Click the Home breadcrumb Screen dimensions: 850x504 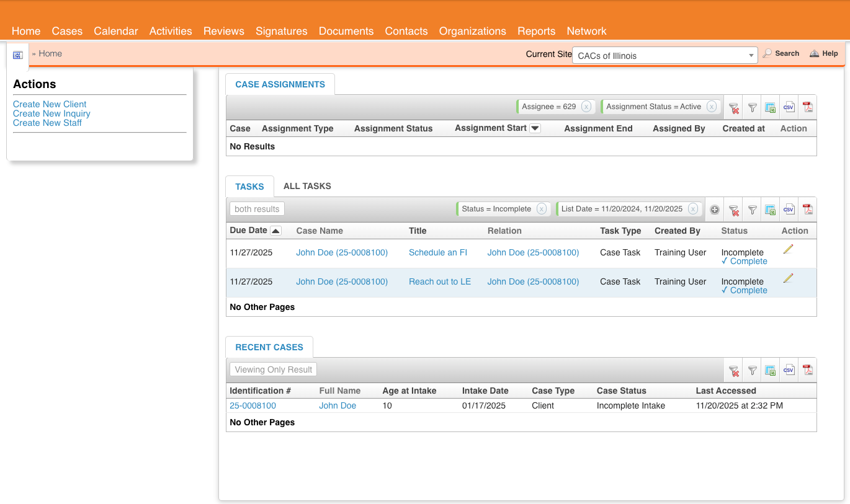[x=50, y=53]
